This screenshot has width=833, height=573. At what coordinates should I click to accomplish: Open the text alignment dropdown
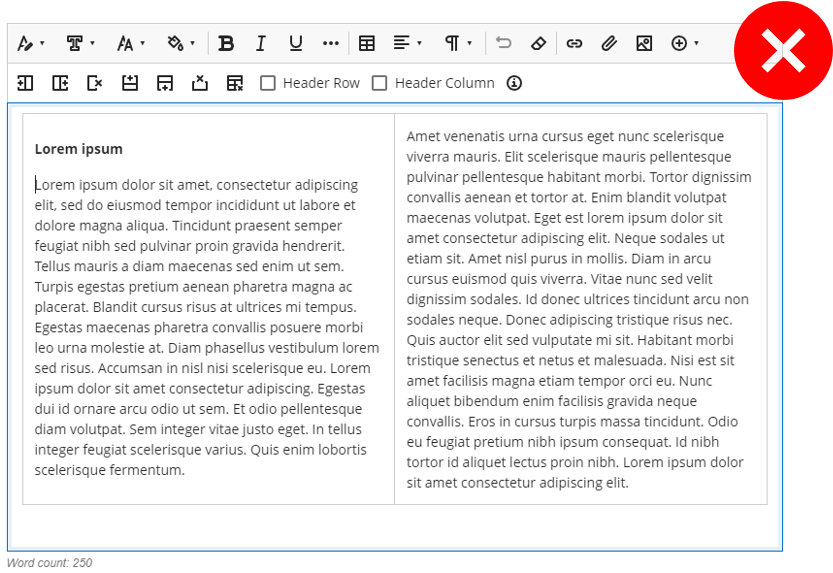[407, 44]
